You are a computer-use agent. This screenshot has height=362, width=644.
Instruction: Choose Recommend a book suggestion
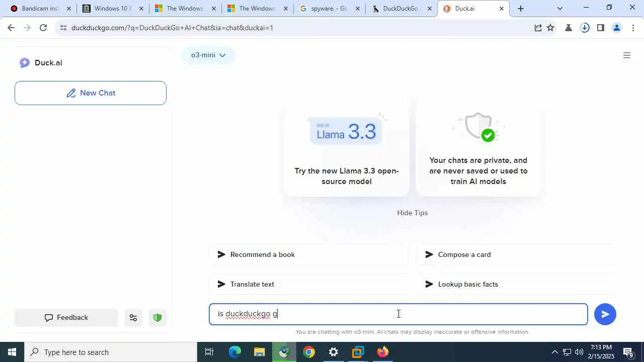(x=309, y=254)
